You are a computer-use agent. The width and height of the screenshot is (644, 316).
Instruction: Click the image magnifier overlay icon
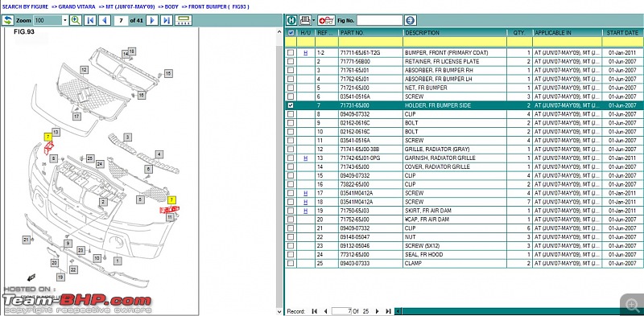coord(632,304)
